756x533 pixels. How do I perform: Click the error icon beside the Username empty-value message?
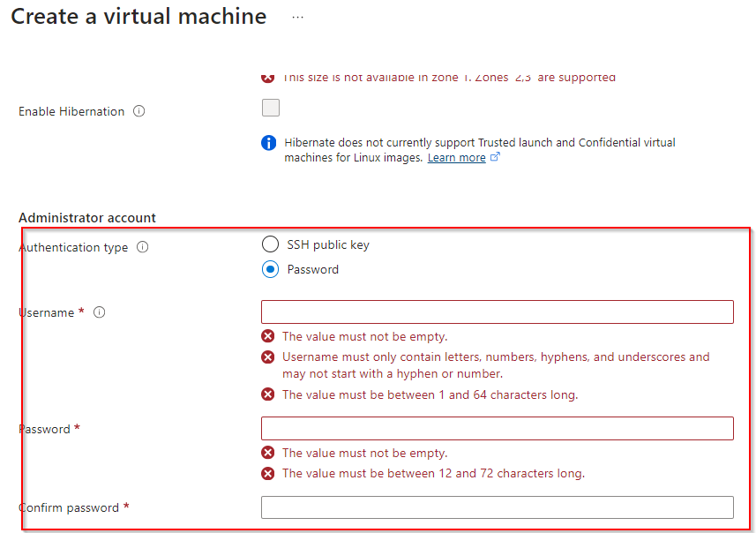click(x=268, y=336)
